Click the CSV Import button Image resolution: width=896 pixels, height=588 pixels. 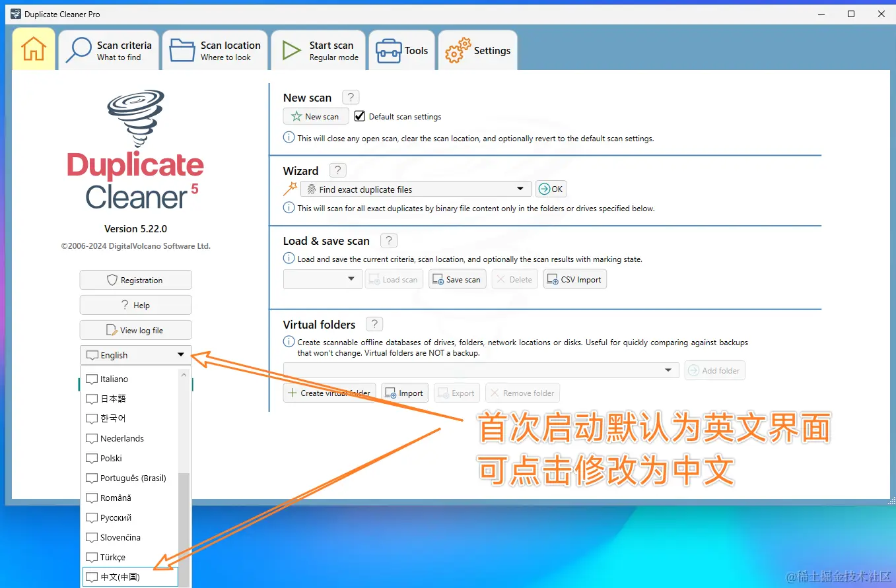(574, 279)
